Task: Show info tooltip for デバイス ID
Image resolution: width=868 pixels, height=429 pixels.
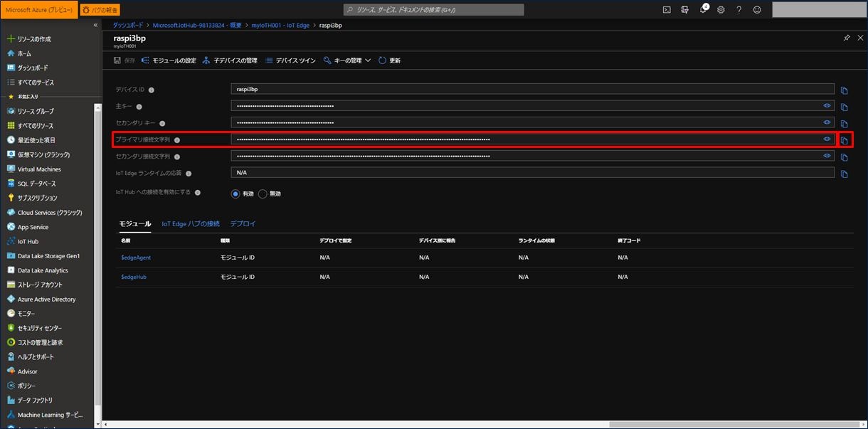Action: pyautogui.click(x=152, y=90)
